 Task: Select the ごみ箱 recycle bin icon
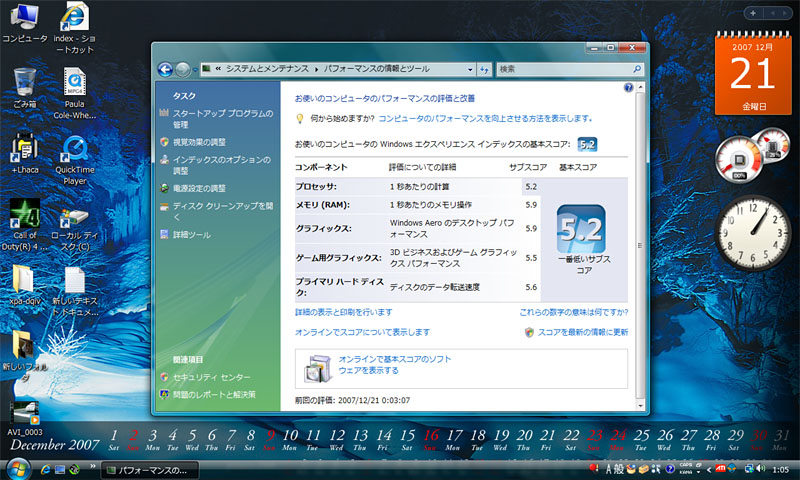(24, 88)
